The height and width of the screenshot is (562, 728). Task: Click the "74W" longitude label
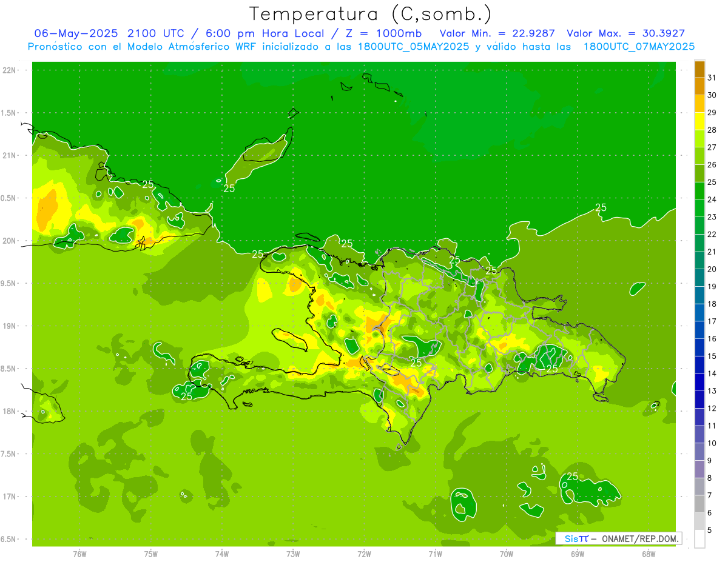(x=222, y=554)
